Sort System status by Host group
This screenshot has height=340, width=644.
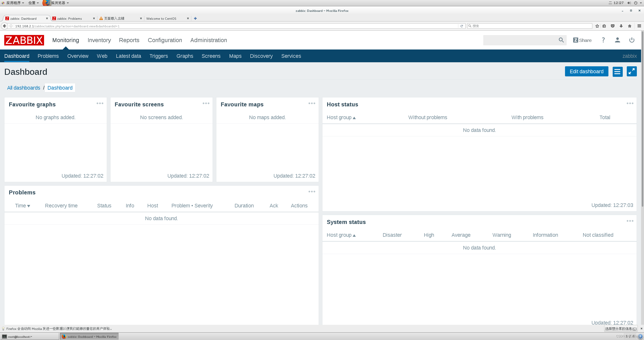[341, 235]
